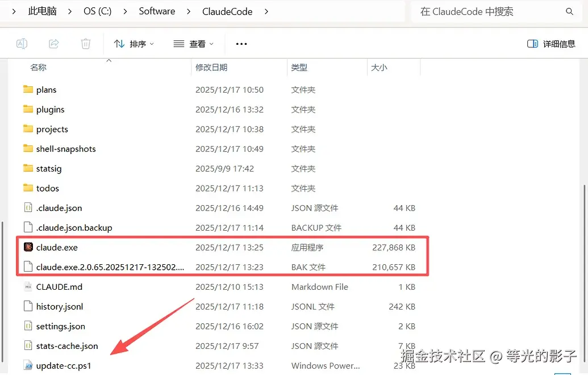Toggle sort direction on 名称 column header
The image size is (588, 375).
click(x=38, y=67)
